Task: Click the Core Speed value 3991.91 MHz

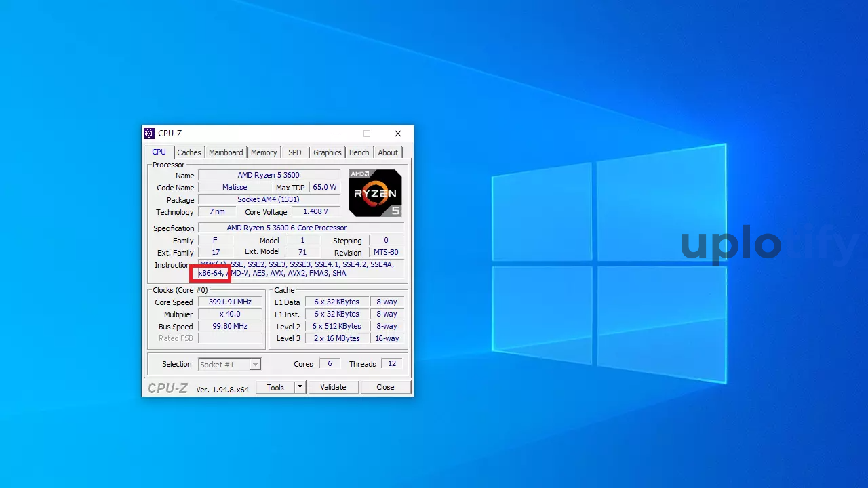Action: tap(230, 302)
